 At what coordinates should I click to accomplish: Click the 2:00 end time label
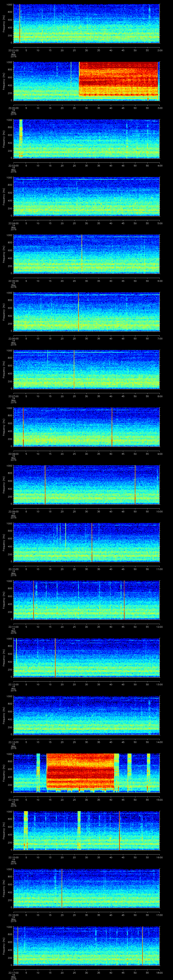pyautogui.click(x=160, y=50)
